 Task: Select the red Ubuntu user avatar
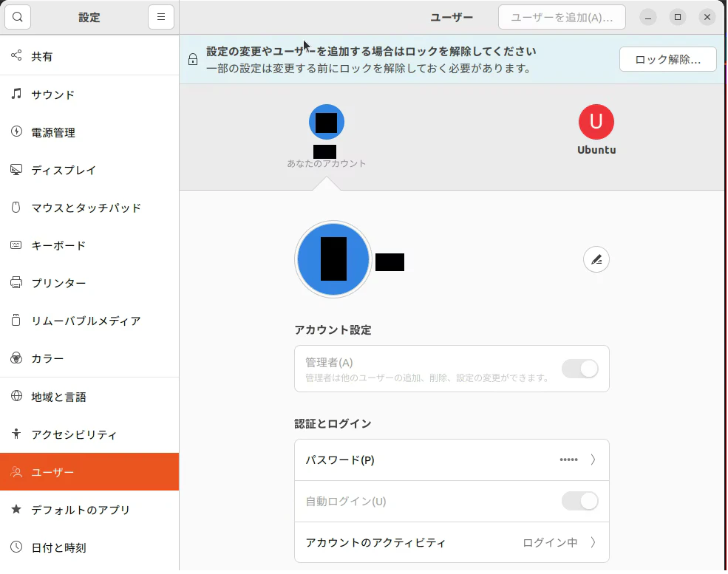pos(596,122)
